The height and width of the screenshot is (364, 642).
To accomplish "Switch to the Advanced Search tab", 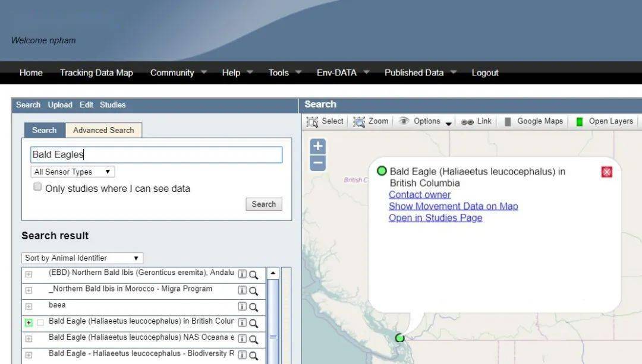I will tap(103, 130).
